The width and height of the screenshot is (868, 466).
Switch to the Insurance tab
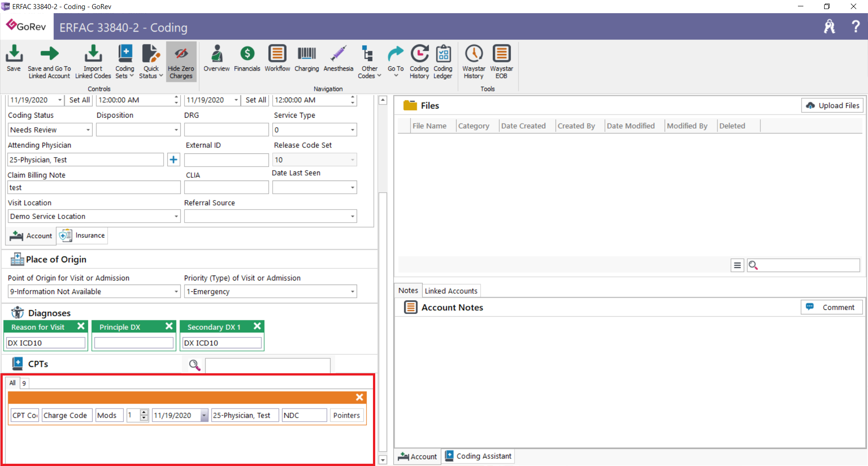[82, 236]
